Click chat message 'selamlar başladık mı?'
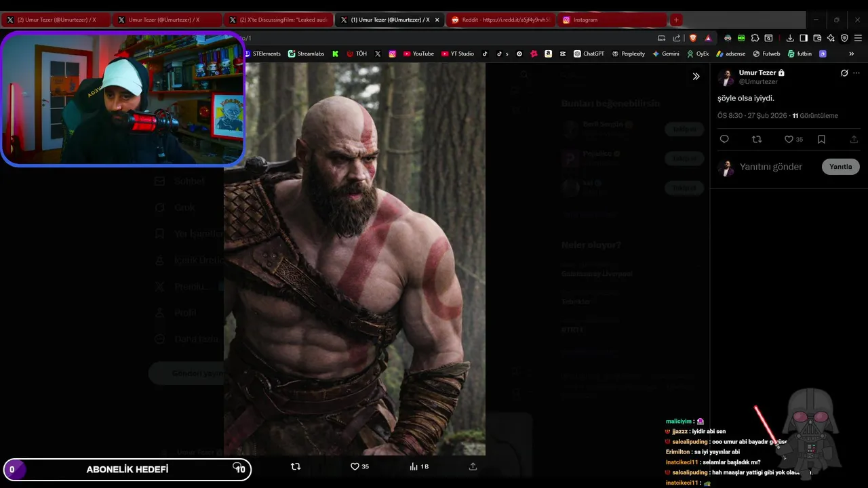This screenshot has height=488, width=868. pyautogui.click(x=736, y=462)
